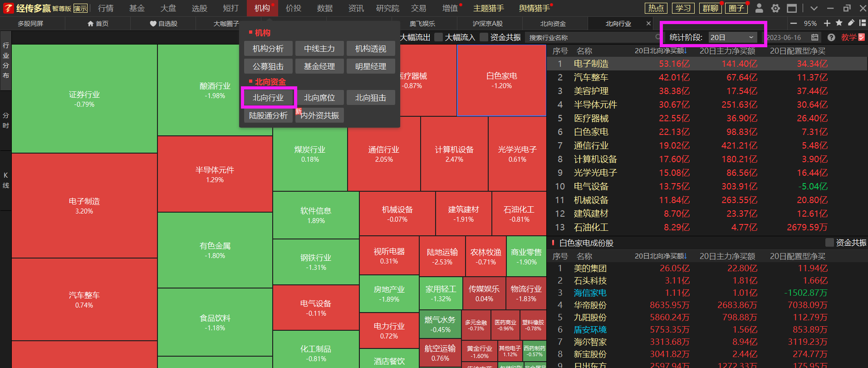Select 机构分析 in the dropdown panel

[x=268, y=49]
